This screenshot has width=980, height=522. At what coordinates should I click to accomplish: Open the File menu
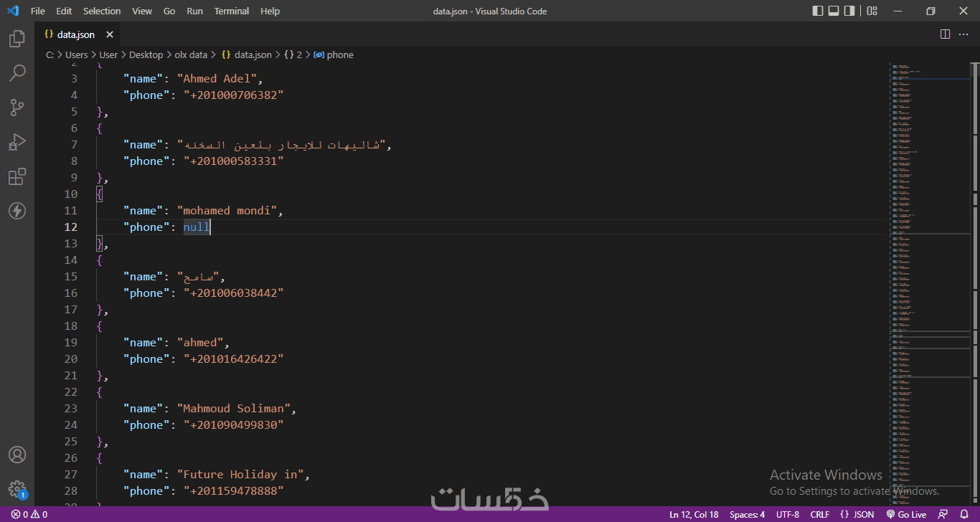pos(38,11)
